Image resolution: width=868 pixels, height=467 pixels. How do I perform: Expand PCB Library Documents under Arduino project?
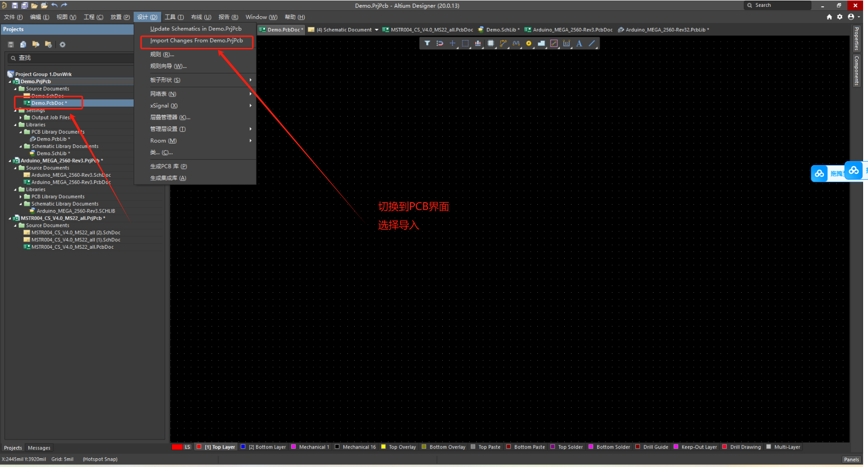(x=21, y=197)
